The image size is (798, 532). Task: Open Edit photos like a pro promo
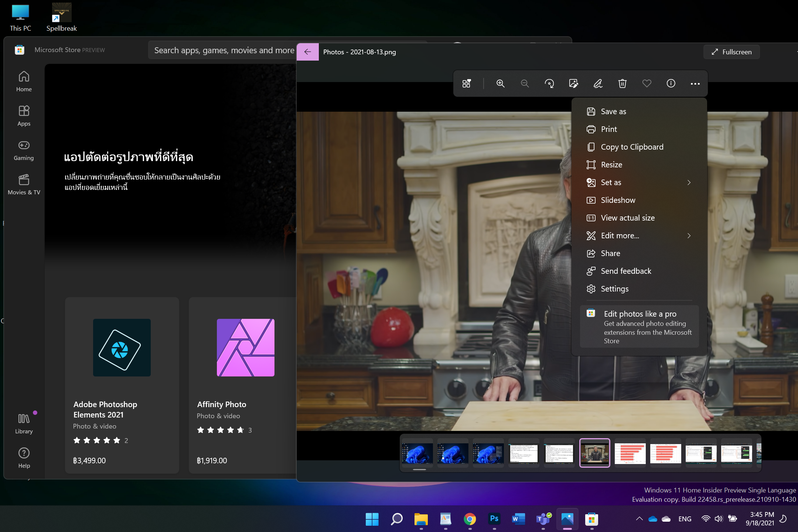tap(639, 327)
